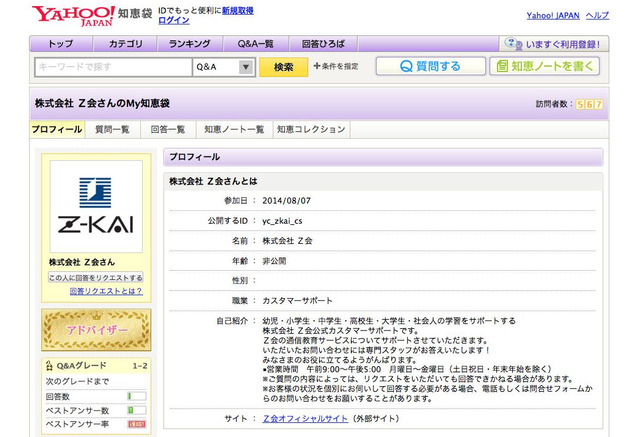Click the plus icon of 条件を指定

(x=317, y=66)
